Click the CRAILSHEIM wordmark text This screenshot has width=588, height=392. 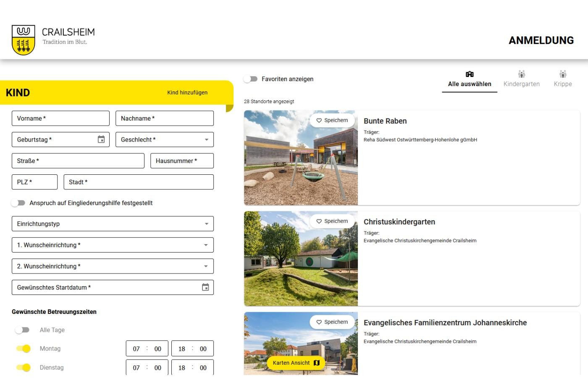click(68, 32)
